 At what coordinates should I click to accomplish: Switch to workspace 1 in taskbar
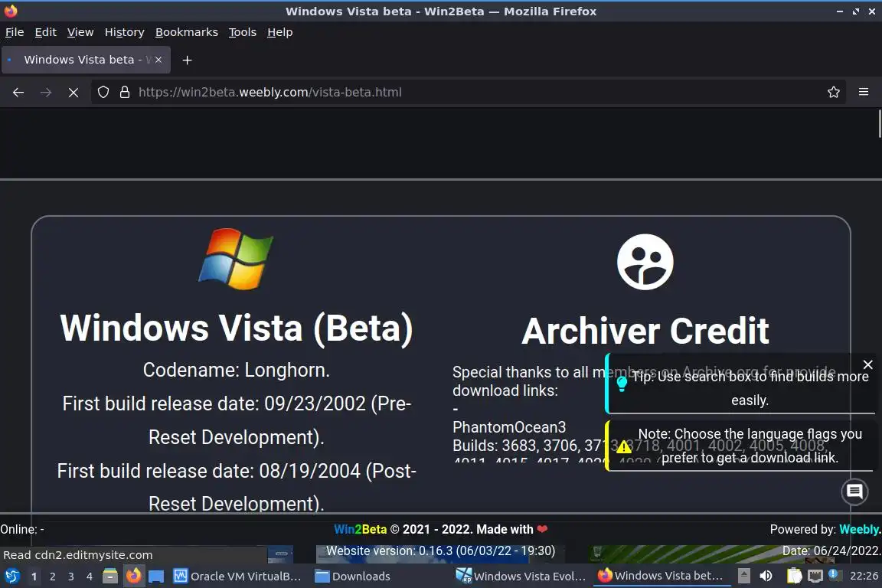(x=34, y=577)
